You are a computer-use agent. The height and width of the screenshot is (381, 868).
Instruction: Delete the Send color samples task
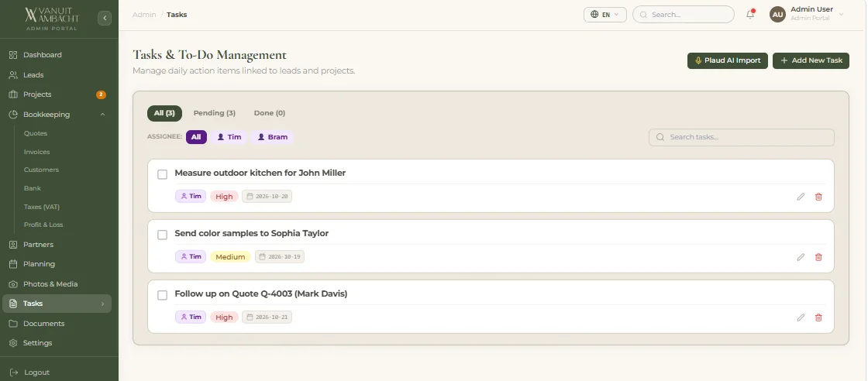click(x=818, y=257)
